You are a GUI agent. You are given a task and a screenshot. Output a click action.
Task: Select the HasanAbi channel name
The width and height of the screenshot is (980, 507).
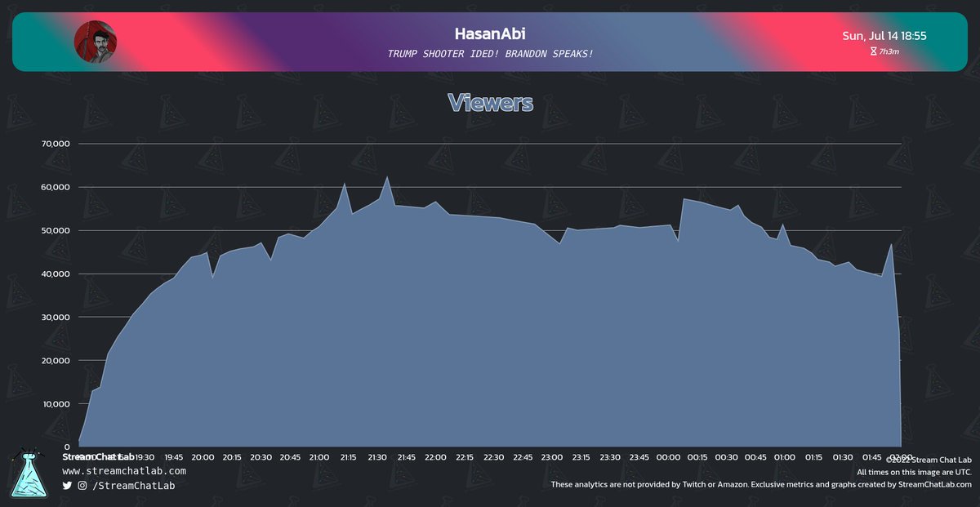coord(489,34)
